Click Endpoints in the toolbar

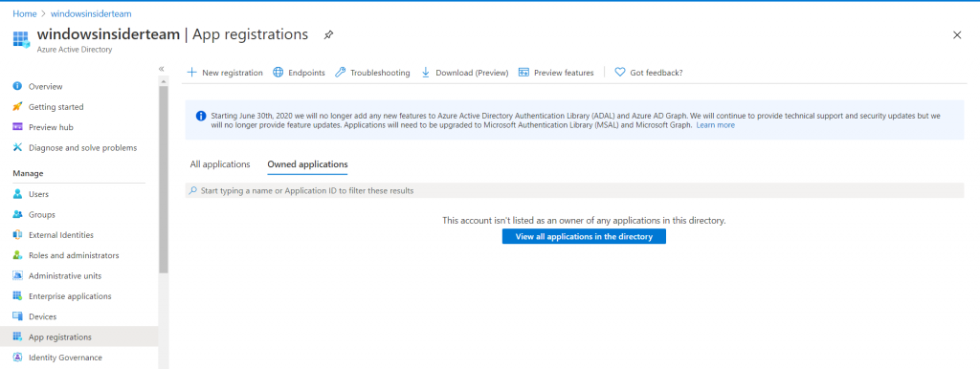pyautogui.click(x=300, y=73)
